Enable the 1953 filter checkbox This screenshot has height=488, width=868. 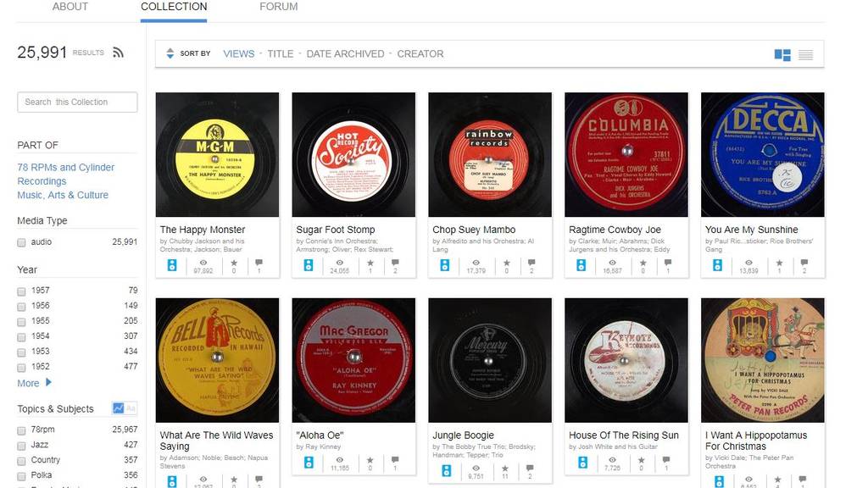coord(21,352)
